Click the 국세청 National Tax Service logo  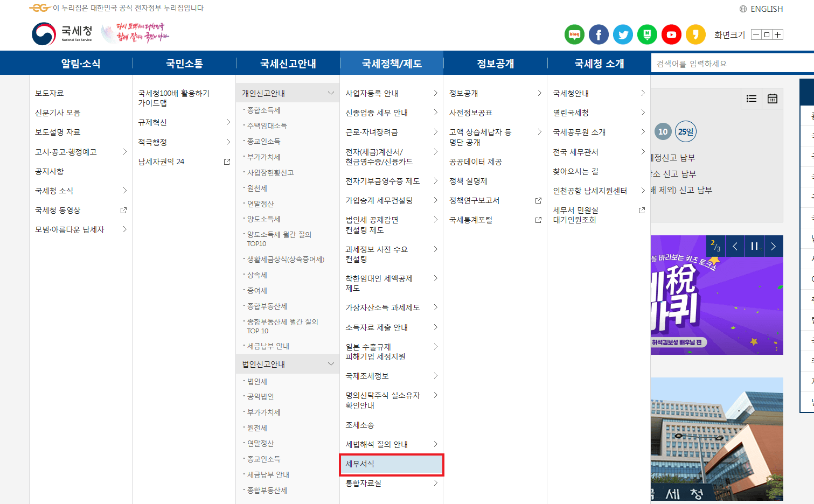(61, 32)
